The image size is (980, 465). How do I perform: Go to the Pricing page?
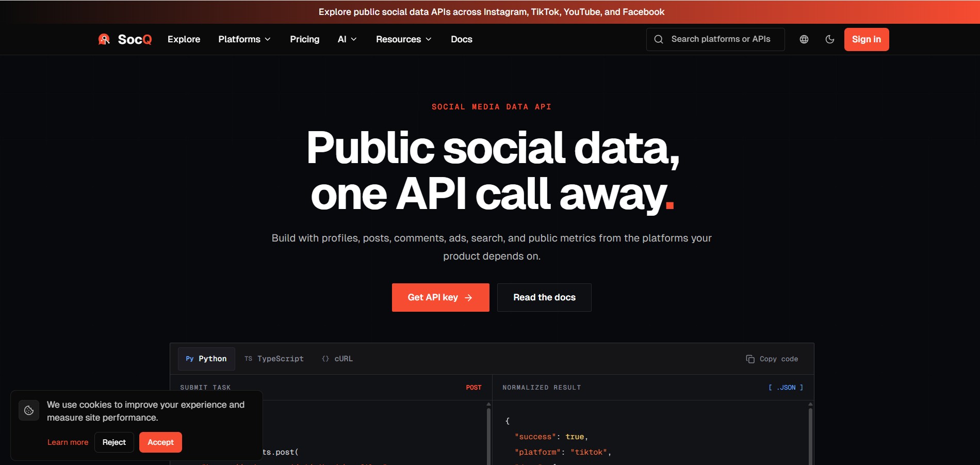tap(304, 39)
